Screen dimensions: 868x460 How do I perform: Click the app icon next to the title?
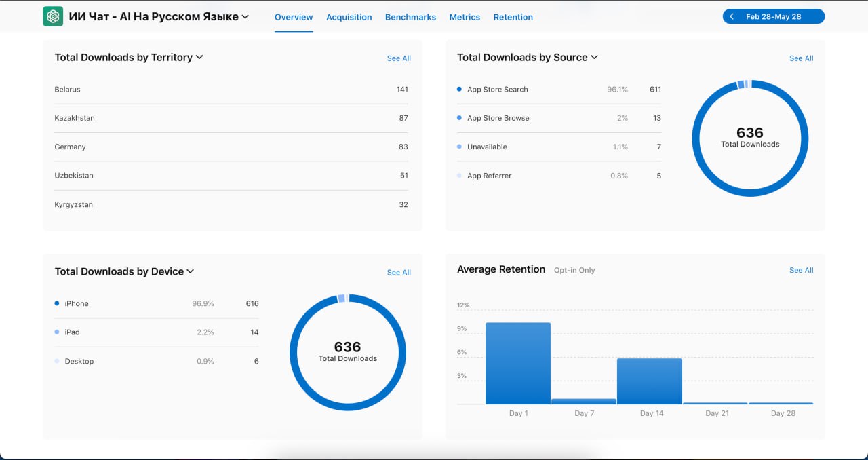(53, 17)
